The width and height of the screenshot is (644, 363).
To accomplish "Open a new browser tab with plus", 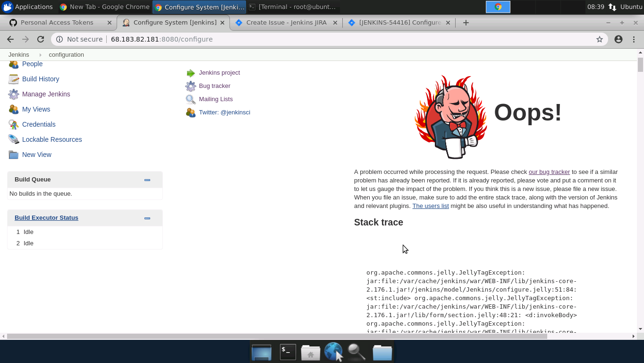I will pos(466,23).
